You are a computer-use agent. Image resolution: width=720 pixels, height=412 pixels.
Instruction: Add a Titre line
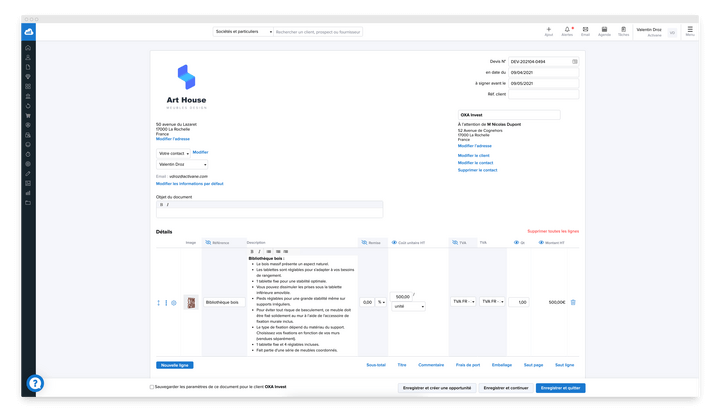[x=402, y=365]
